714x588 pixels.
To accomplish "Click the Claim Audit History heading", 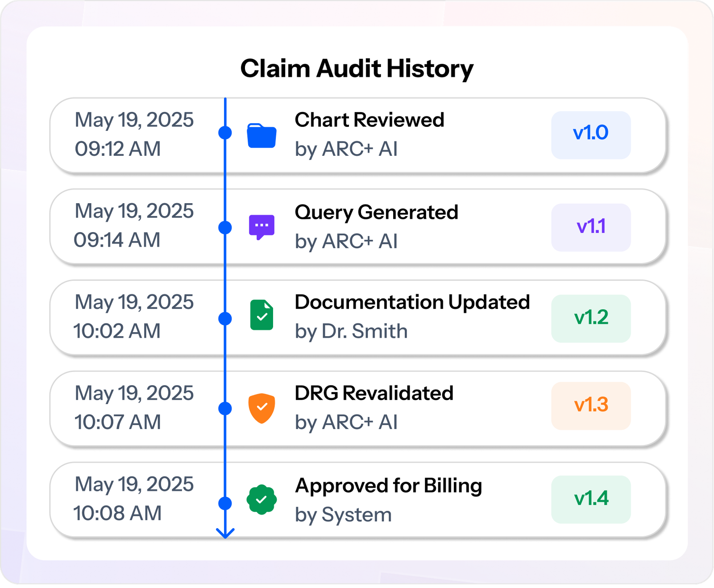I will [x=357, y=69].
